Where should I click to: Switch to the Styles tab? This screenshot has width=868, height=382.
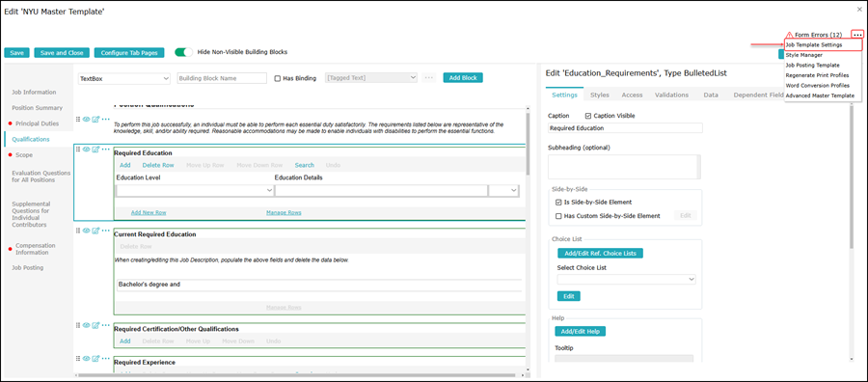pyautogui.click(x=600, y=95)
